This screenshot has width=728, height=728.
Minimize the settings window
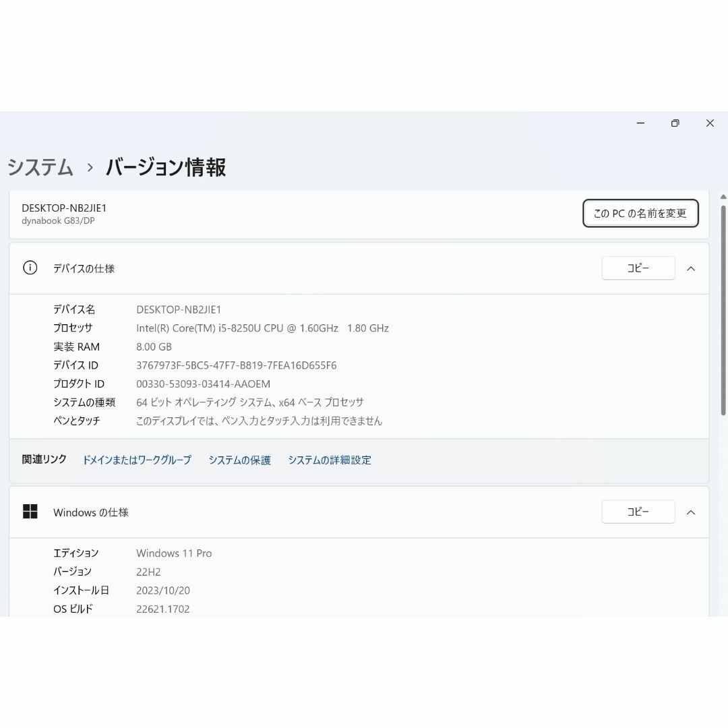641,123
